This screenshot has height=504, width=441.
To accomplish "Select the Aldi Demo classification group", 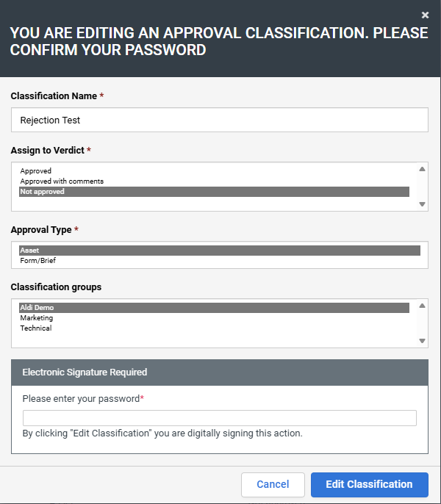I will pyautogui.click(x=37, y=308).
